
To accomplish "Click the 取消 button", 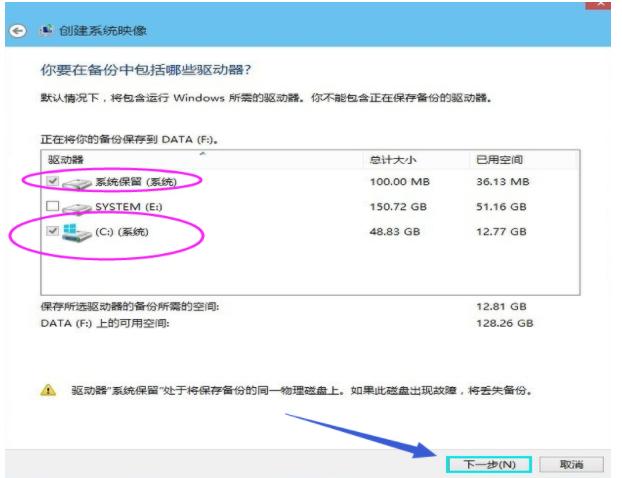I will tap(571, 464).
